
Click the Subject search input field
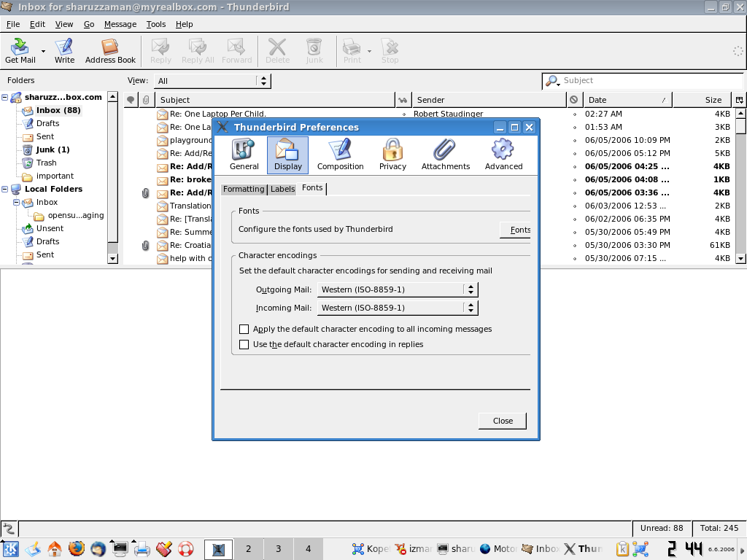650,80
